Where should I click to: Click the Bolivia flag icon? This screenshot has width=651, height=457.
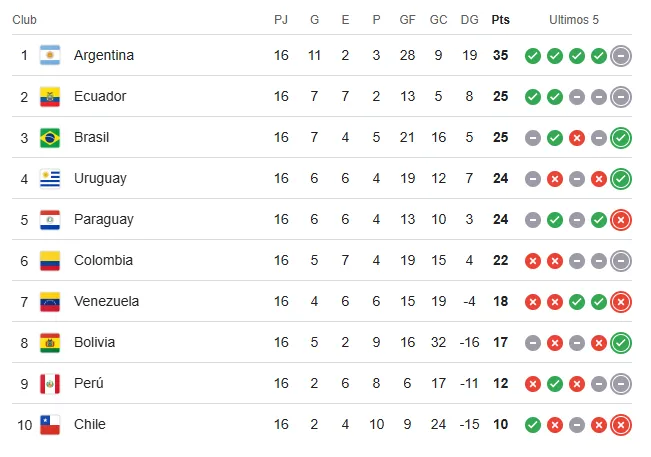(50, 342)
